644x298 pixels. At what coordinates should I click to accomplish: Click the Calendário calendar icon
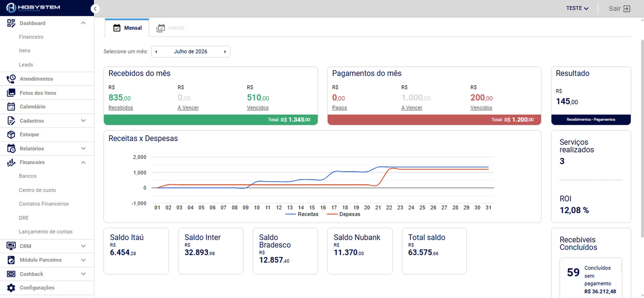coord(11,107)
